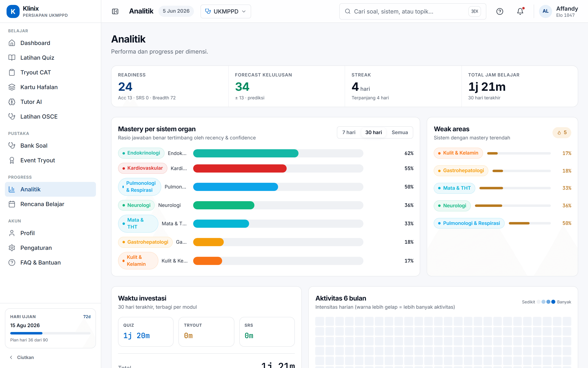This screenshot has width=588, height=368.
Task: Click the Readiness 24 stat card
Action: 170,86
